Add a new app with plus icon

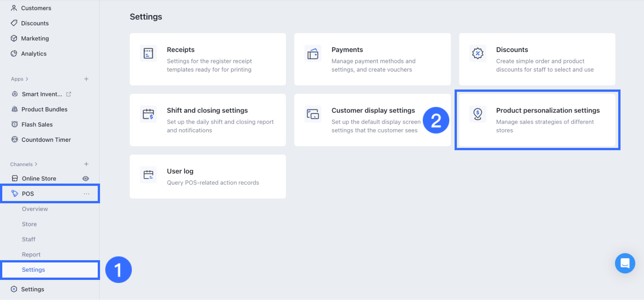click(x=86, y=79)
